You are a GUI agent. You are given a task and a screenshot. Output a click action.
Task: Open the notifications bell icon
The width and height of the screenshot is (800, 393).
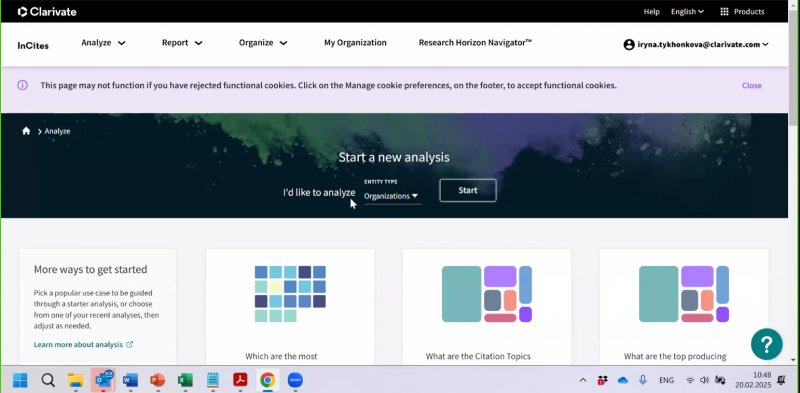pyautogui.click(x=781, y=380)
